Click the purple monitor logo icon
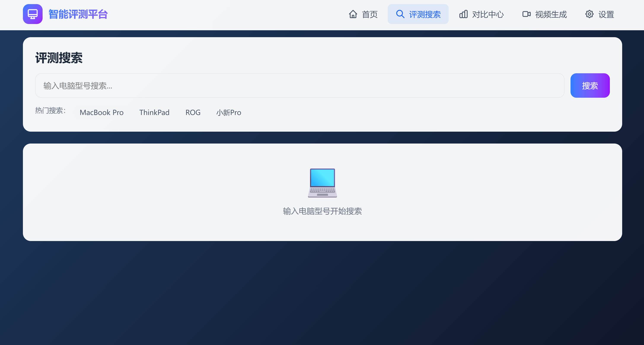The image size is (644, 345). tap(32, 14)
